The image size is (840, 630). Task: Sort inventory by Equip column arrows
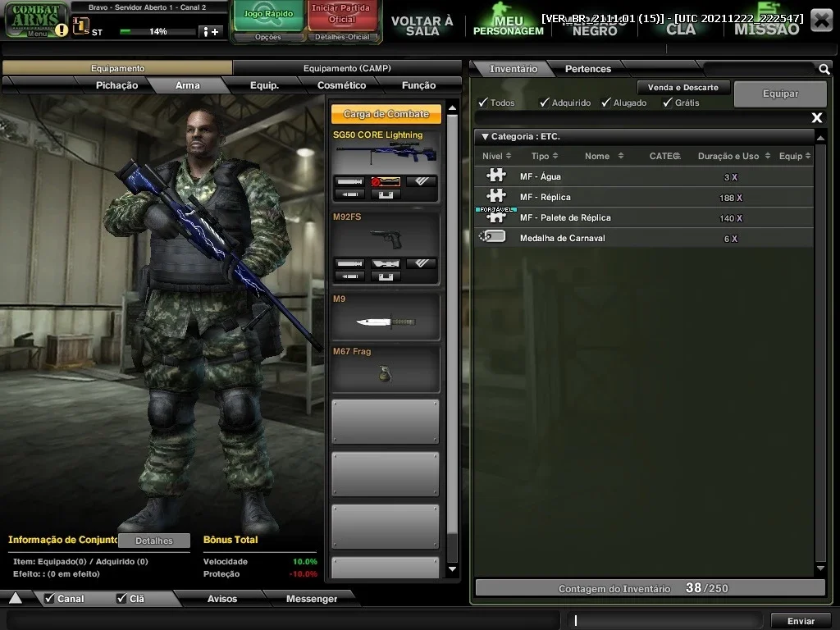(808, 156)
